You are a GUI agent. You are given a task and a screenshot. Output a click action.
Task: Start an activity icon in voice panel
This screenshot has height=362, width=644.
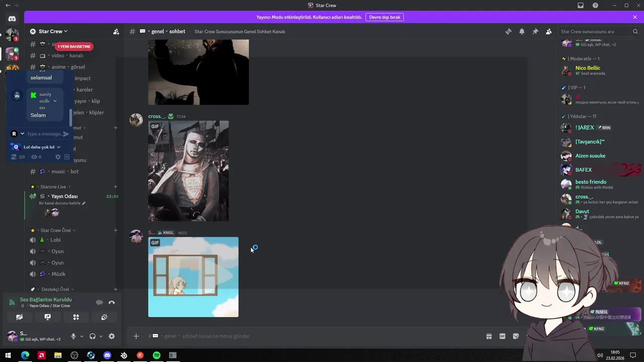click(76, 317)
